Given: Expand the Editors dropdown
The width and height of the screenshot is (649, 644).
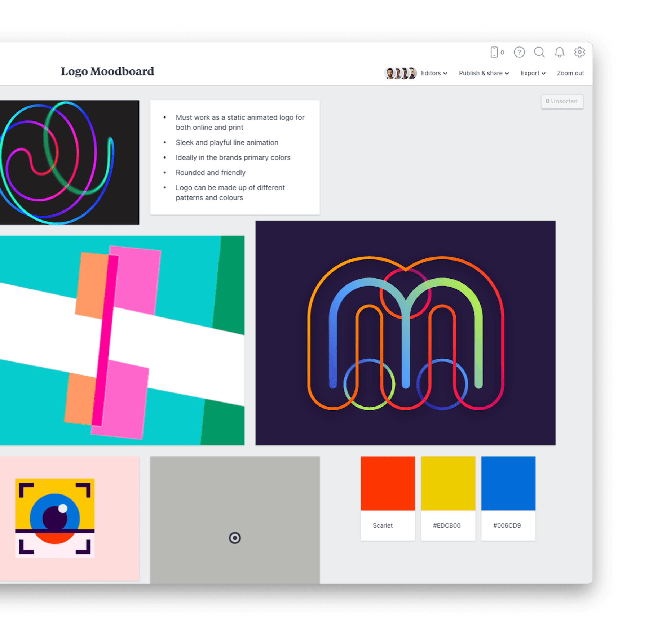Looking at the screenshot, I should pos(433,73).
